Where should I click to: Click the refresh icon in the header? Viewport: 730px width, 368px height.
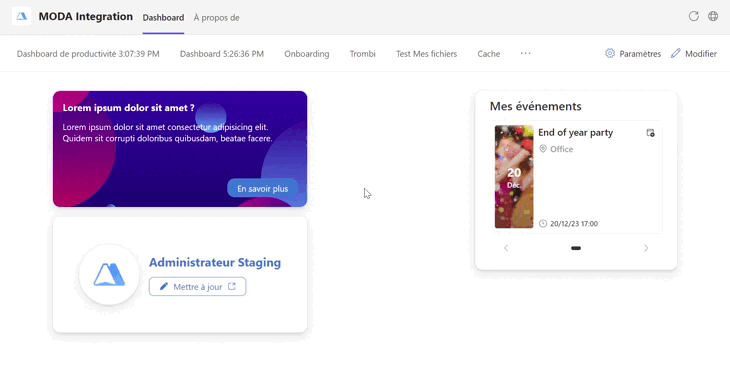tap(694, 16)
